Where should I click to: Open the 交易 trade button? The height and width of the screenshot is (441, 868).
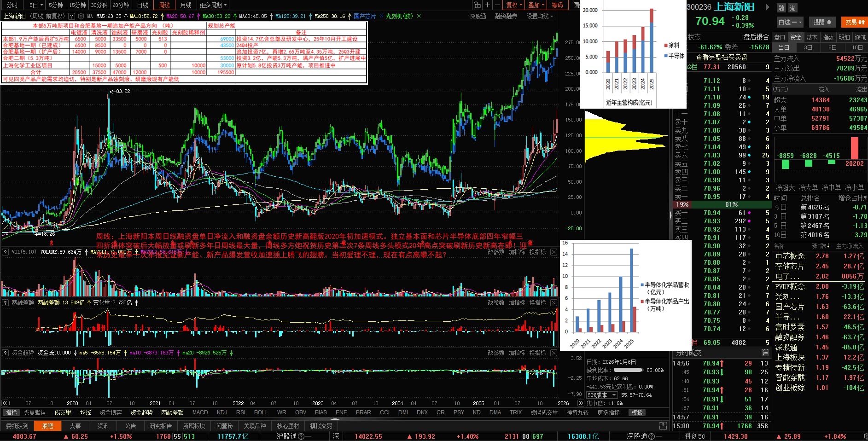click(855, 22)
